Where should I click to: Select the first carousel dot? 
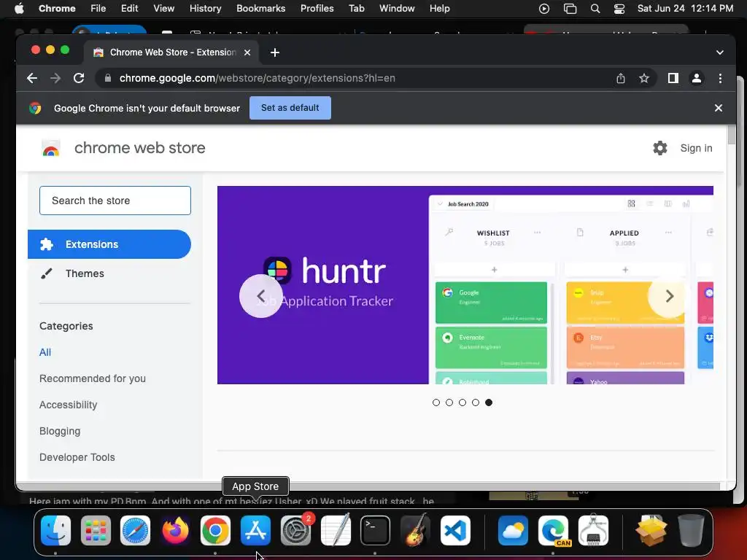tap(436, 402)
